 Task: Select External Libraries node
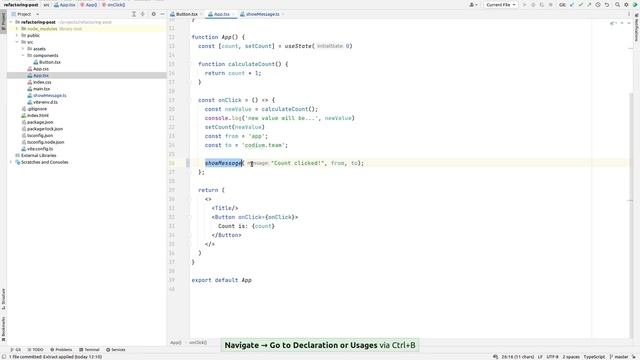click(36, 156)
